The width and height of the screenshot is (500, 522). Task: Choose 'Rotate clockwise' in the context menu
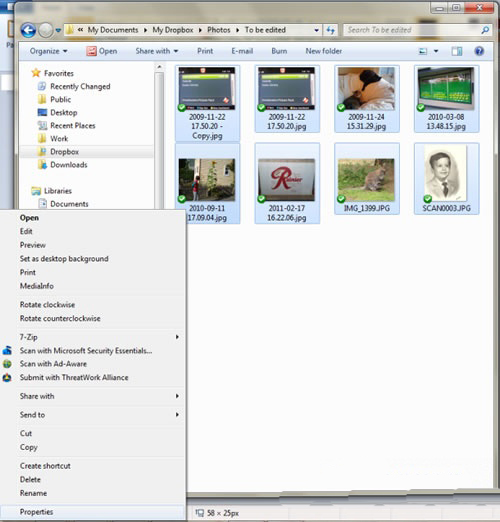coord(93,305)
